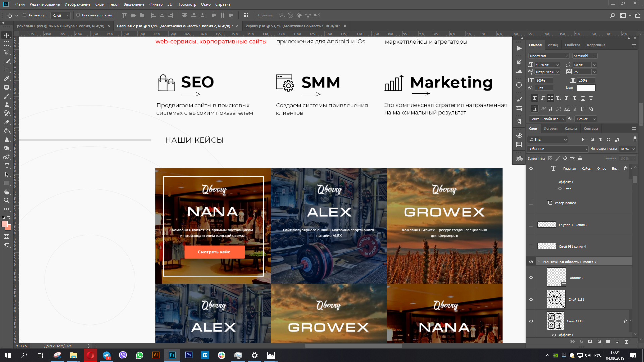Image resolution: width=644 pixels, height=362 pixels.
Task: Click the Непрозрачность 100% field
Action: click(625, 149)
